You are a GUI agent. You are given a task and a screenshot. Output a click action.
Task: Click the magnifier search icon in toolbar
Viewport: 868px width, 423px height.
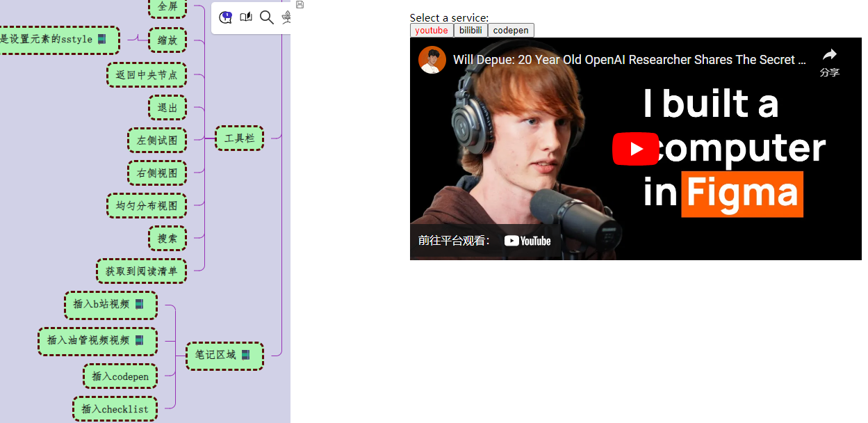[266, 17]
